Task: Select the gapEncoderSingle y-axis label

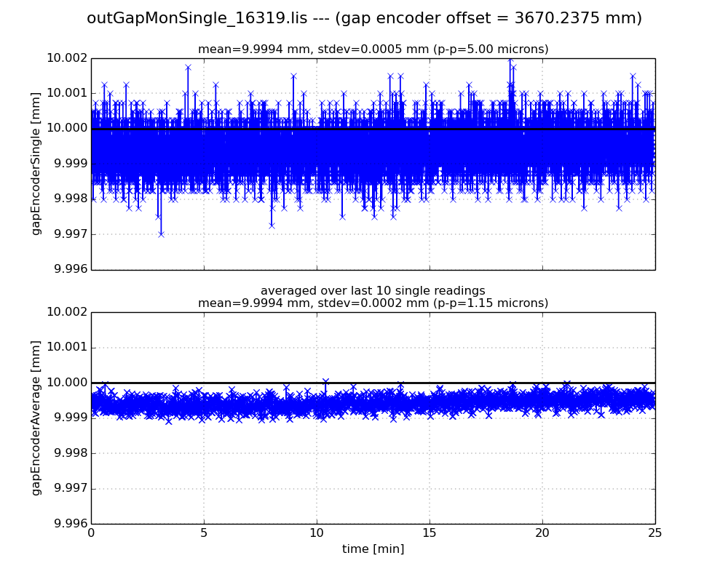Action: 36,164
